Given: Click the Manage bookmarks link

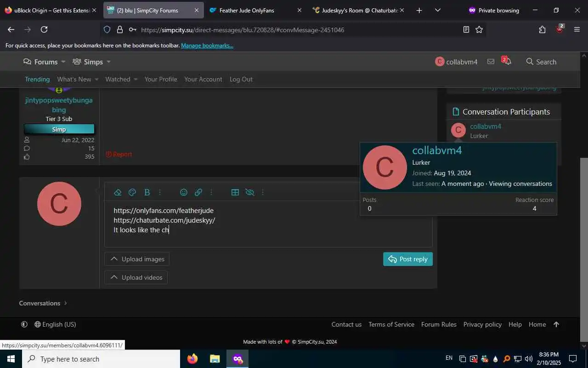Looking at the screenshot, I should pyautogui.click(x=207, y=46).
